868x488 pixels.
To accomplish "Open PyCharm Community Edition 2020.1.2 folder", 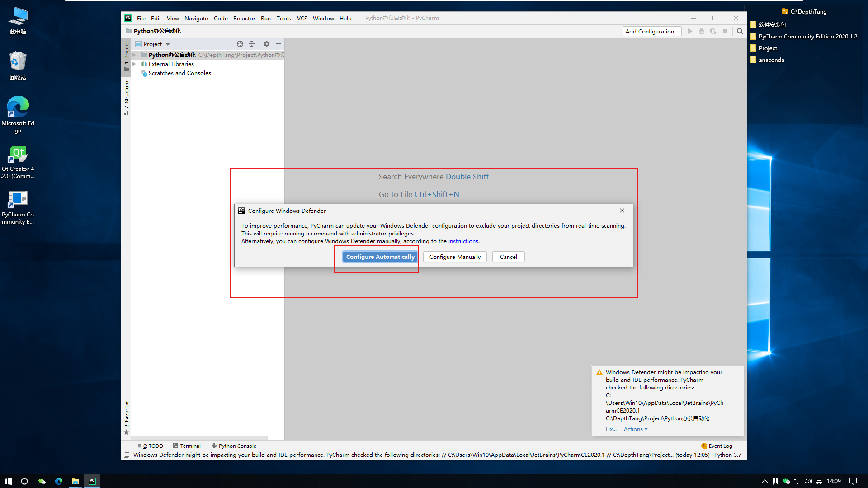I will tap(804, 36).
